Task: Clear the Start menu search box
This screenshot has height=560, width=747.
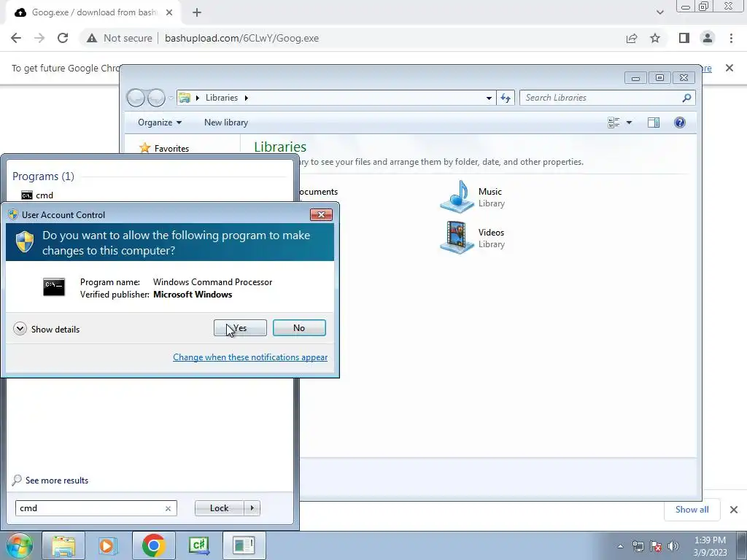Action: [168, 508]
